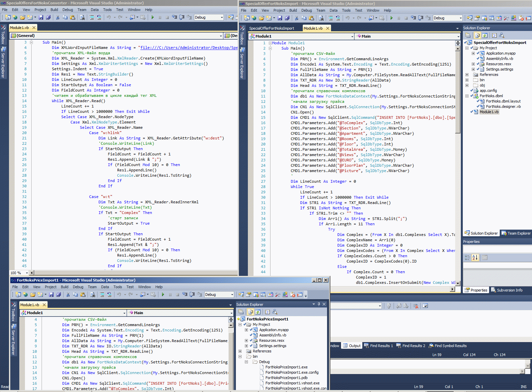Cut selection using Converter window toolbar
Image resolution: width=532 pixels, height=392 pixels.
point(58,17)
